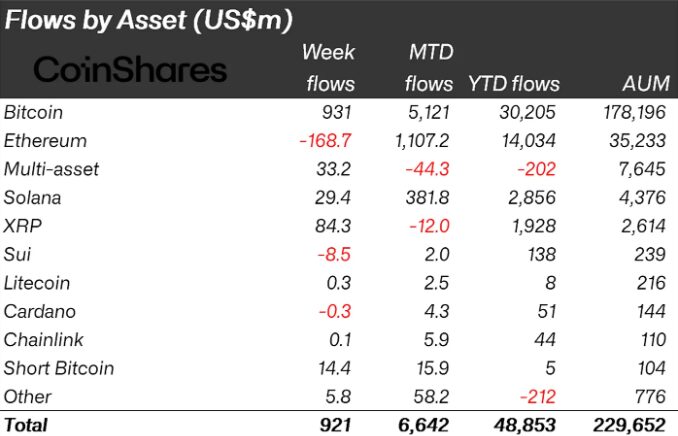Click the Flows by Asset title
Viewport: 678px width, 436px height.
click(x=148, y=20)
